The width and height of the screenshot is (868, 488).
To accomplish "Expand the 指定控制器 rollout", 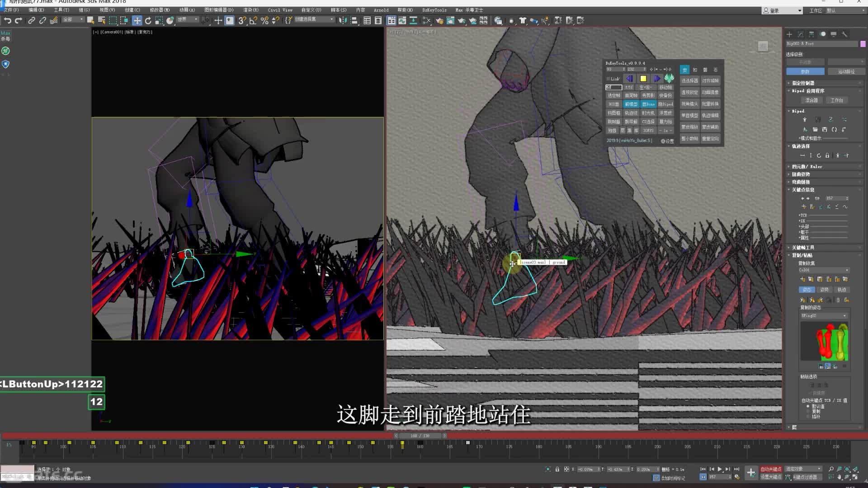I will click(x=803, y=83).
